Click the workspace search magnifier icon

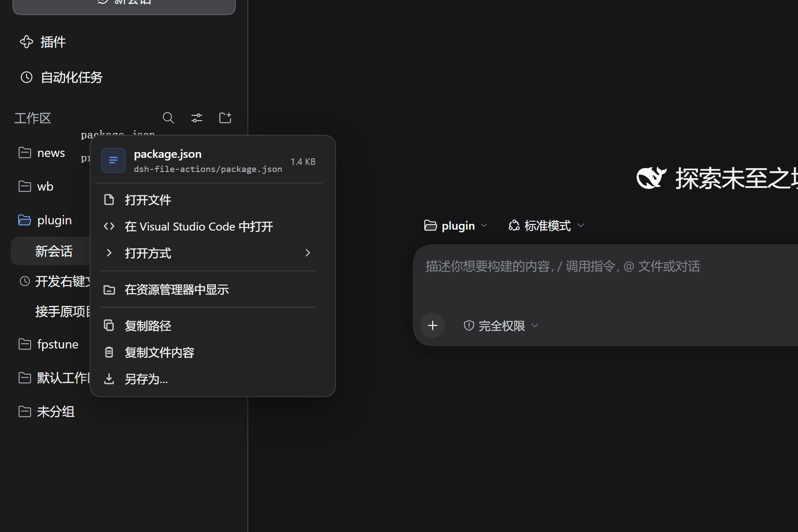point(168,118)
